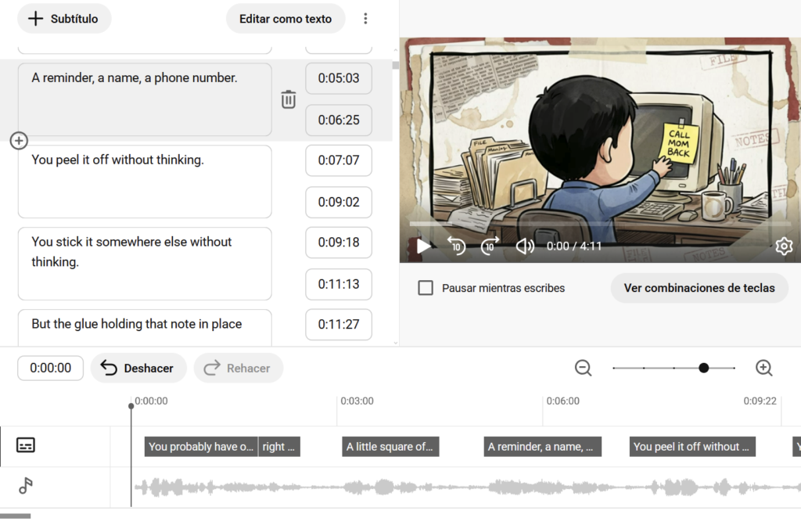
Task: Play the video preview
Action: [423, 246]
